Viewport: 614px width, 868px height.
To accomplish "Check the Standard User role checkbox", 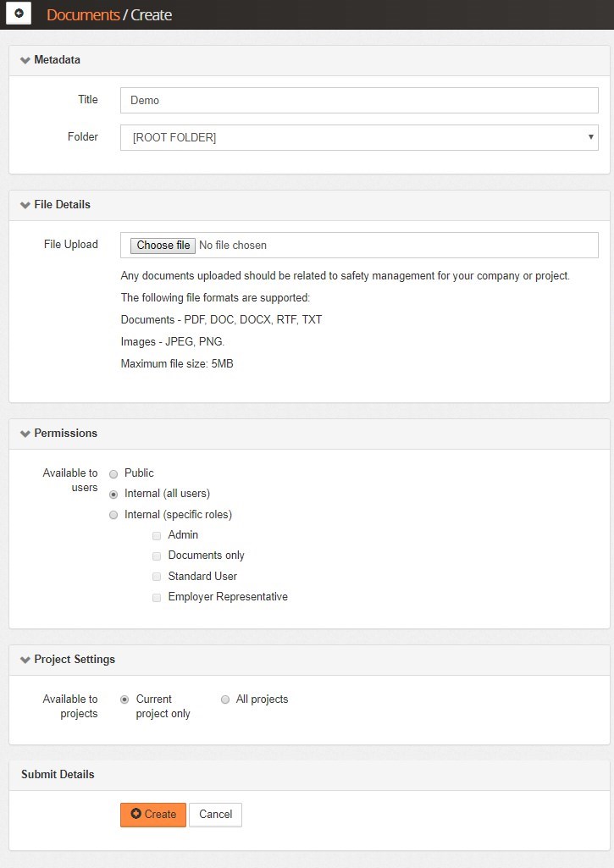I will [x=157, y=577].
